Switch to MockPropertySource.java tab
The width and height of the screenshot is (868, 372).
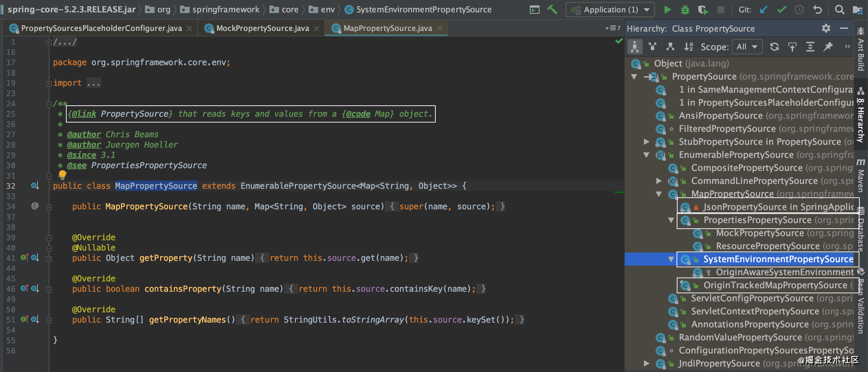[x=263, y=28]
